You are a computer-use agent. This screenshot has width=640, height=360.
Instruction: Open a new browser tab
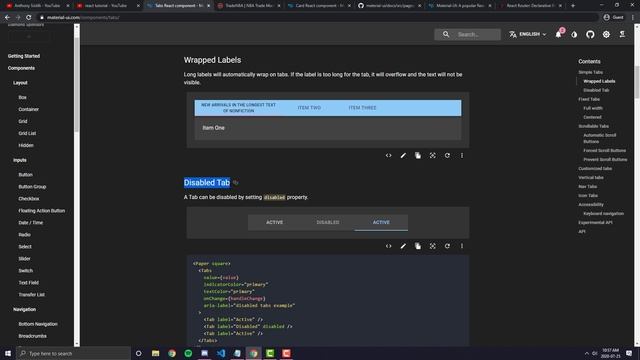pos(573,6)
